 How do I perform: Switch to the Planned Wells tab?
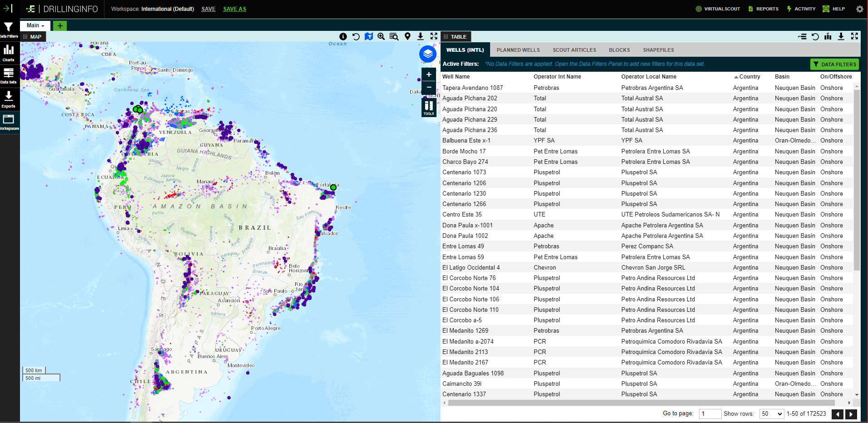pos(518,50)
